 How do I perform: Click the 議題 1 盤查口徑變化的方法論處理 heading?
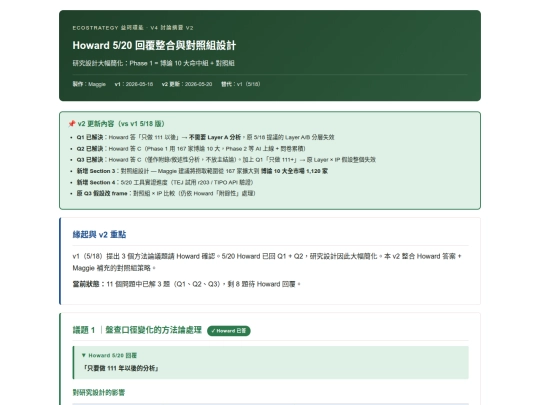[137, 330]
